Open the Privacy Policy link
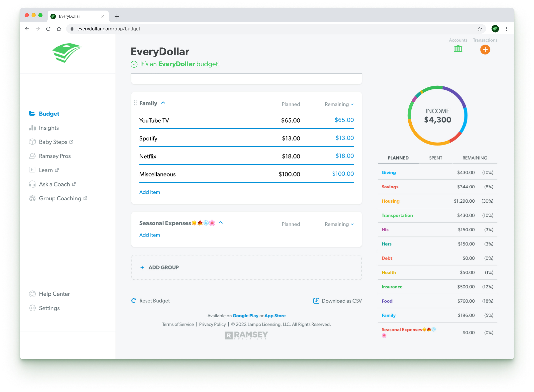 point(212,324)
